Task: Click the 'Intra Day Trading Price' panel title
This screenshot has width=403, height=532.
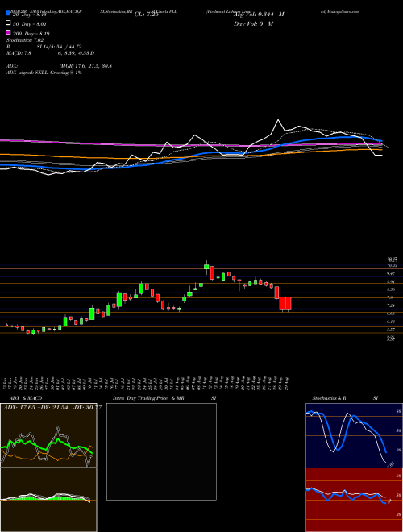Action: pyautogui.click(x=140, y=398)
